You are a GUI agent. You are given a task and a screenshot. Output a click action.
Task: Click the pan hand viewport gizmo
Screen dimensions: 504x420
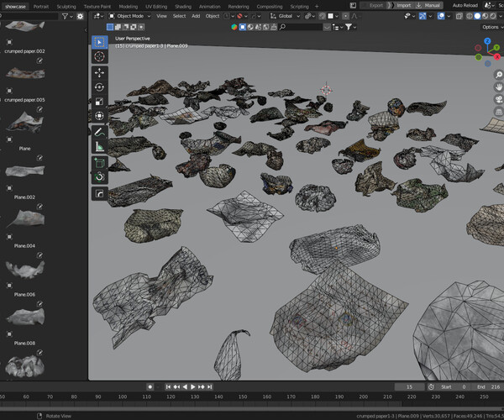498,87
